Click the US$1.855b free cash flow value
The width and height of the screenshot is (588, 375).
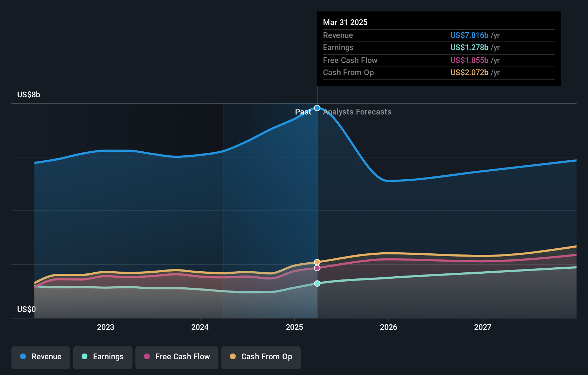[469, 60]
